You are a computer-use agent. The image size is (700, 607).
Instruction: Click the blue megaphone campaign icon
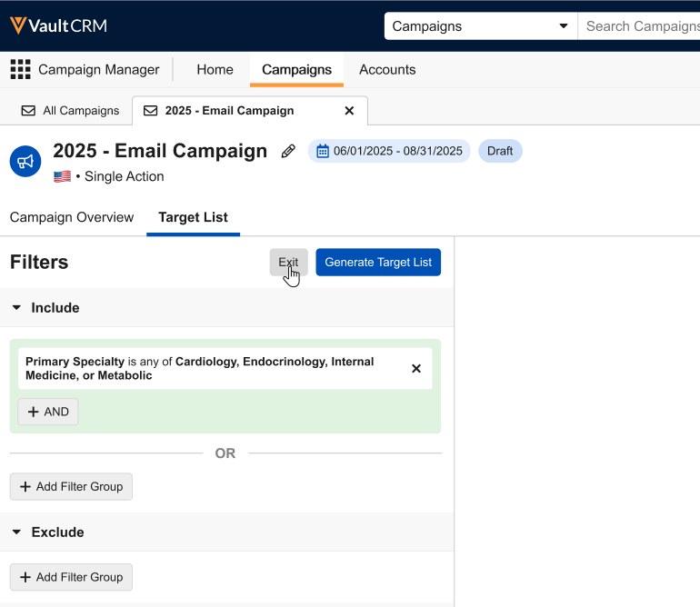pyautogui.click(x=25, y=162)
